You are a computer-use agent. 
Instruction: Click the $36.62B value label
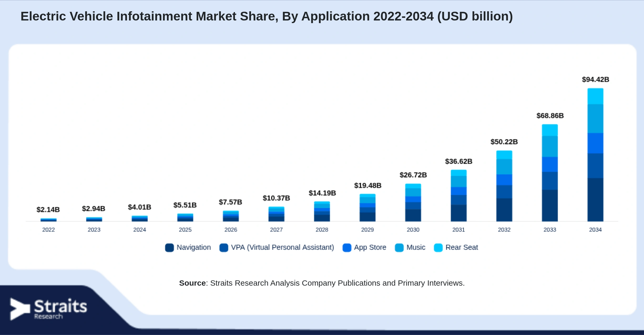(x=459, y=161)
